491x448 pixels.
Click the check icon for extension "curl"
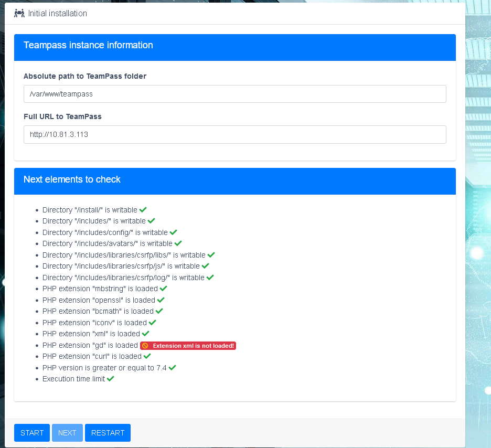[x=147, y=356]
